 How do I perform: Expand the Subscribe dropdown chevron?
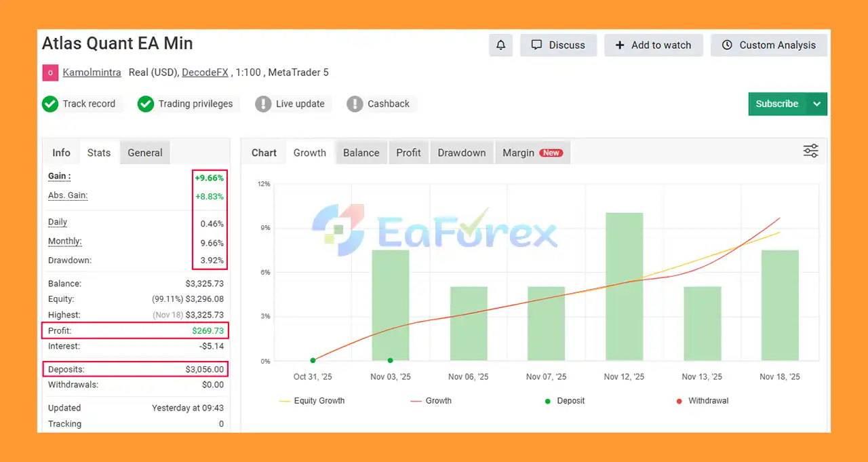pyautogui.click(x=816, y=104)
